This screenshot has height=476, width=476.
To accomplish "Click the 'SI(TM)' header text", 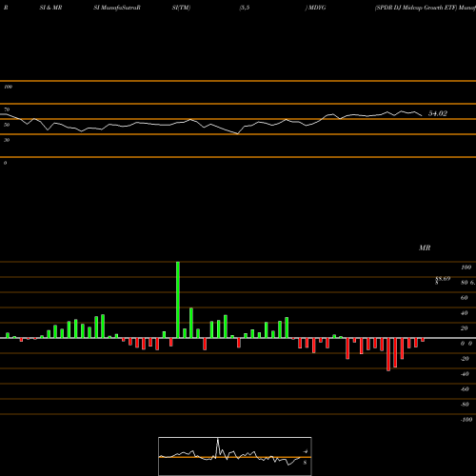I will tap(181, 8).
